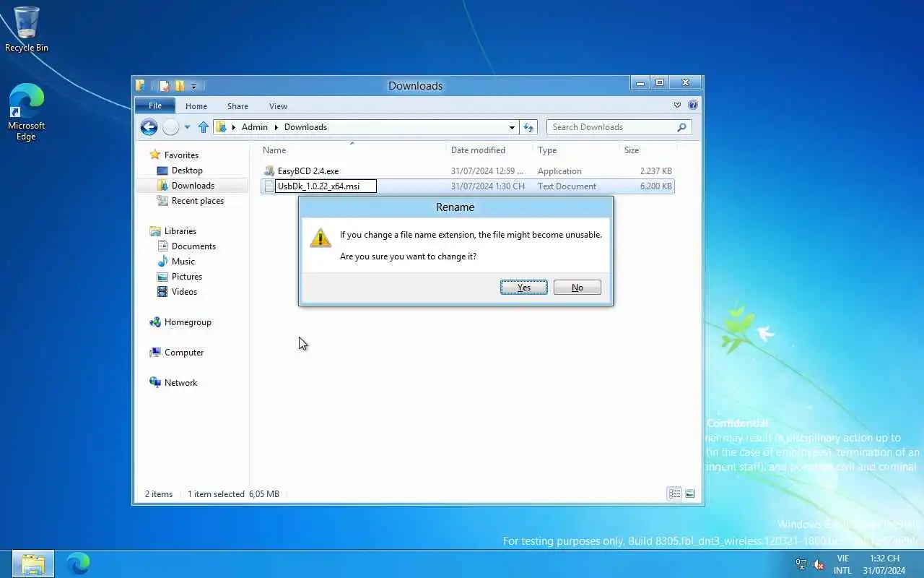
Task: Click Admin in the address path
Action: [x=255, y=127]
